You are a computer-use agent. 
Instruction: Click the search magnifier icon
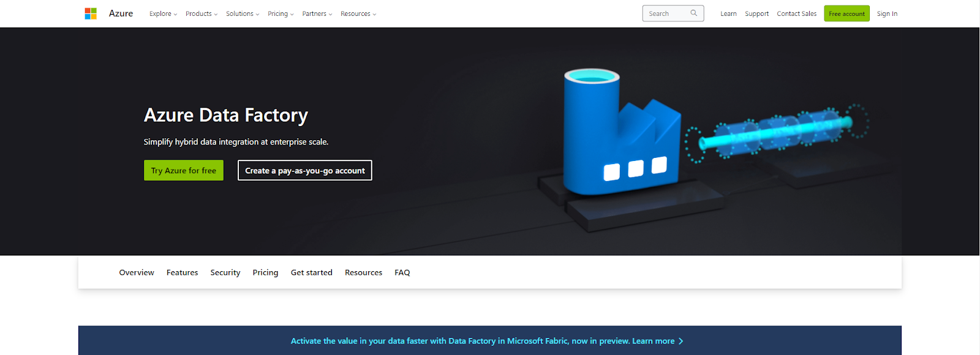694,13
